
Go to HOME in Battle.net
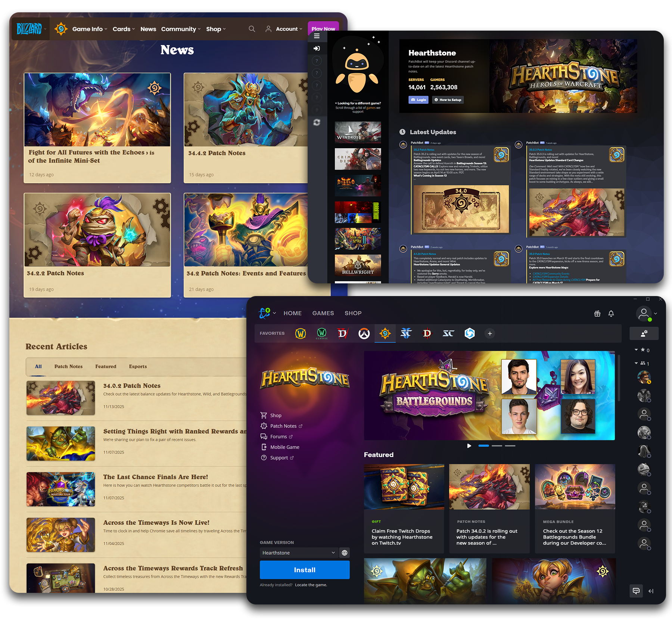(292, 313)
